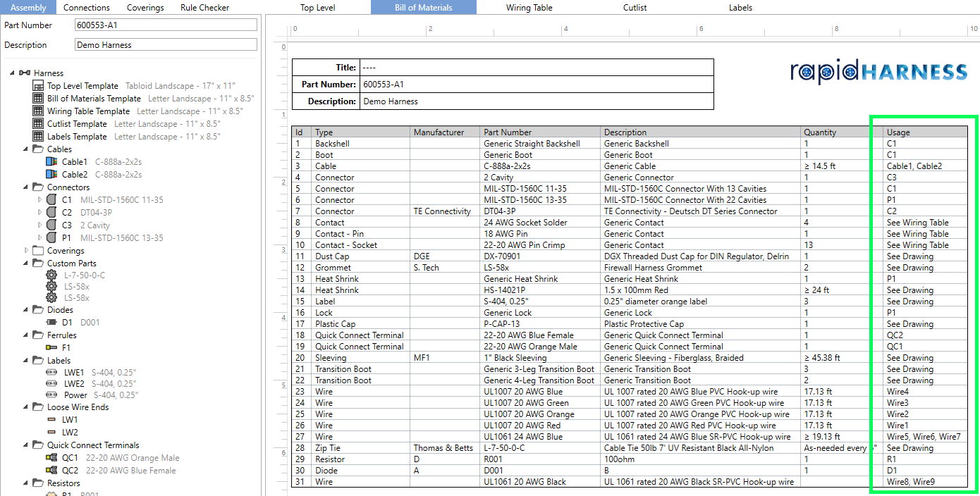
Task: Select the QC2 quick connect terminal icon
Action: tap(51, 471)
